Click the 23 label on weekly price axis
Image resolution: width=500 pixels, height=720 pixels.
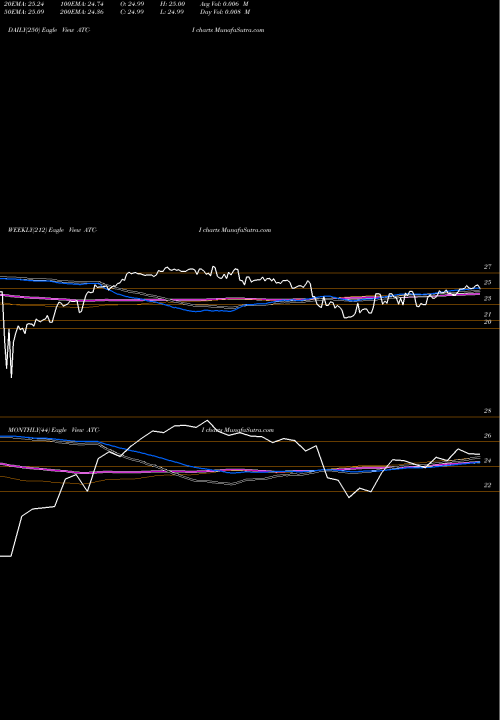click(488, 298)
